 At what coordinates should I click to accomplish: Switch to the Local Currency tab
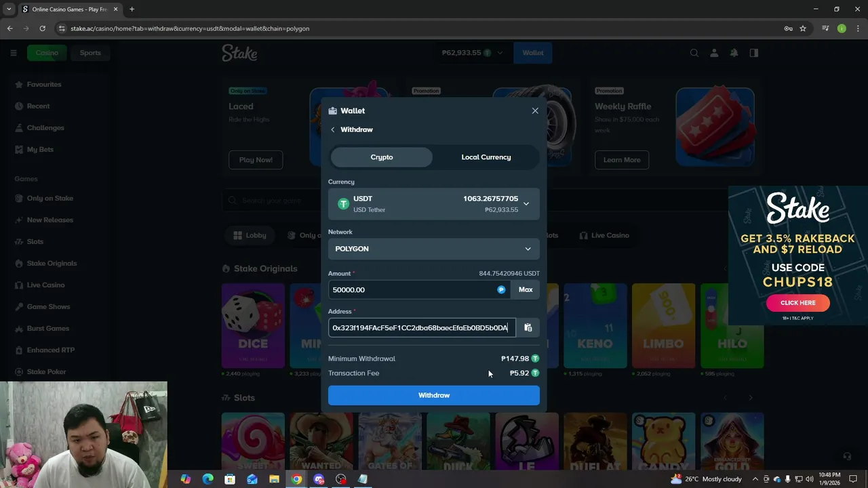point(486,157)
